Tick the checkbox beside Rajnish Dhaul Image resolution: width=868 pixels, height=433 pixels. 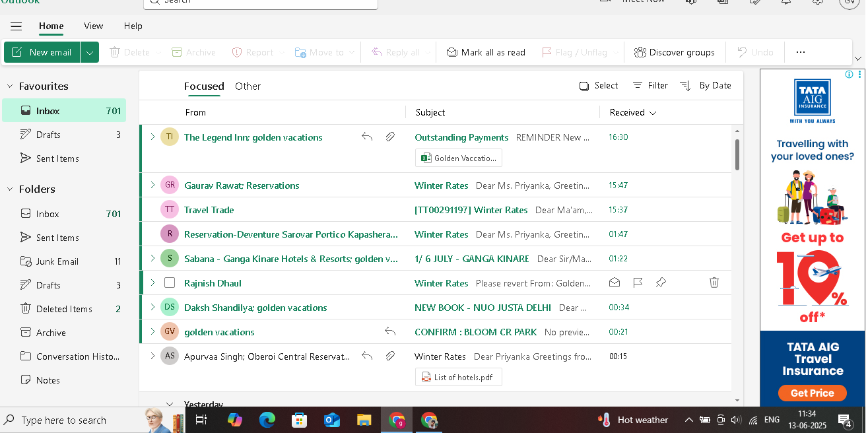pyautogui.click(x=170, y=283)
